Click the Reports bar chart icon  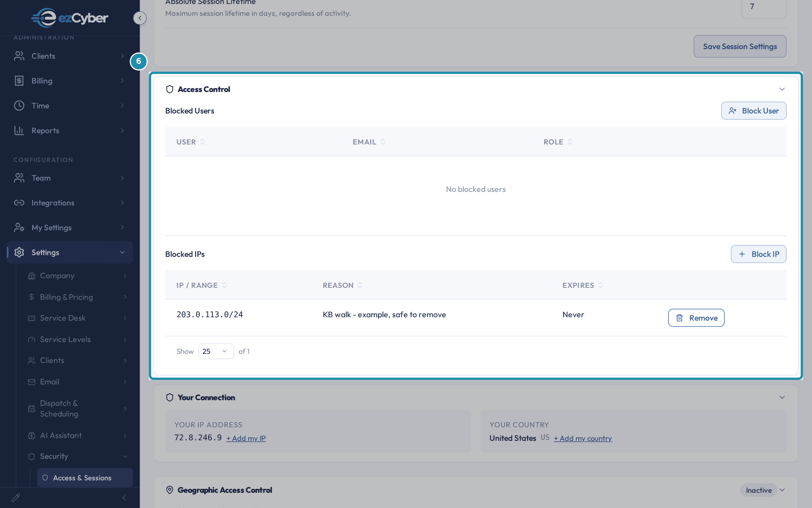tap(19, 130)
